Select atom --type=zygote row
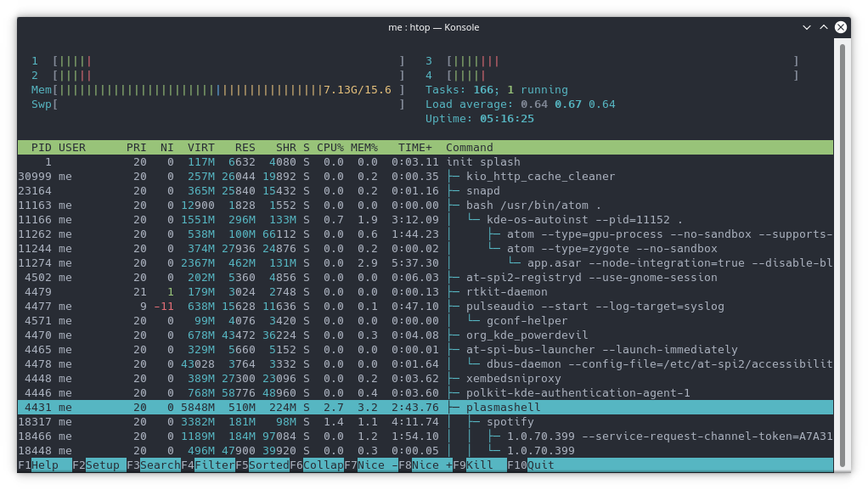 point(426,248)
